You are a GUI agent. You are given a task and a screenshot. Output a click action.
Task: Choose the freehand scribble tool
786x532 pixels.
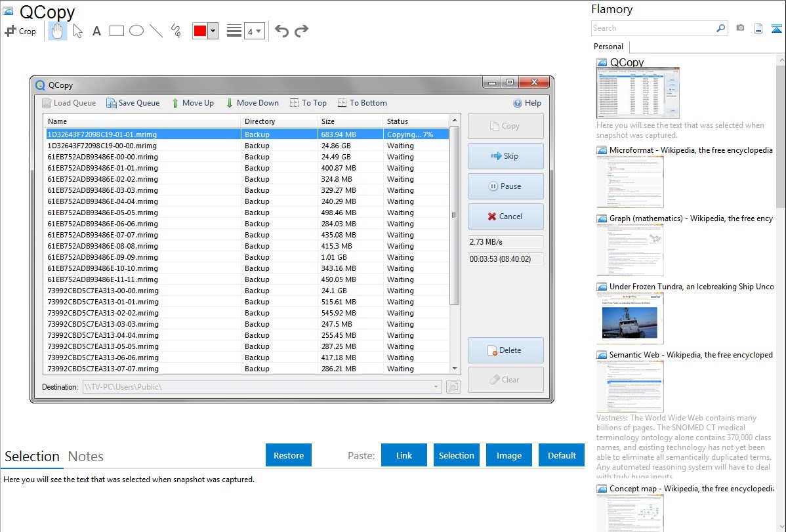coord(176,31)
